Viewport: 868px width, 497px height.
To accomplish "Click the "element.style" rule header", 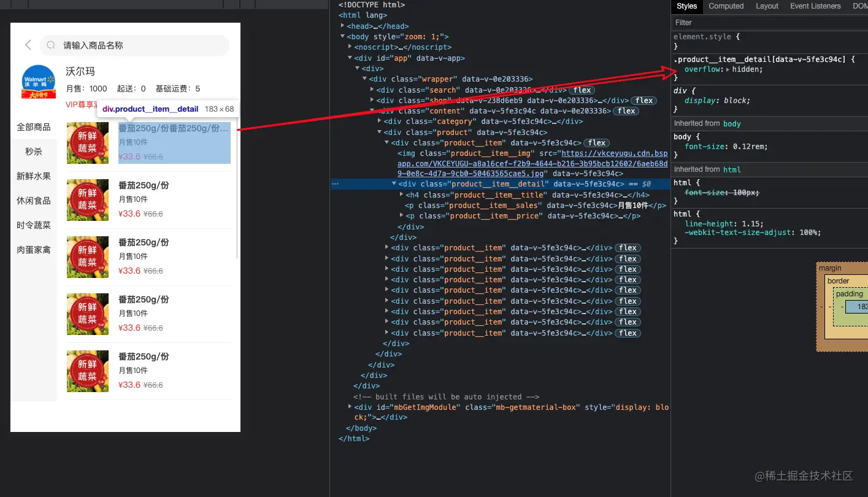I will tap(702, 37).
